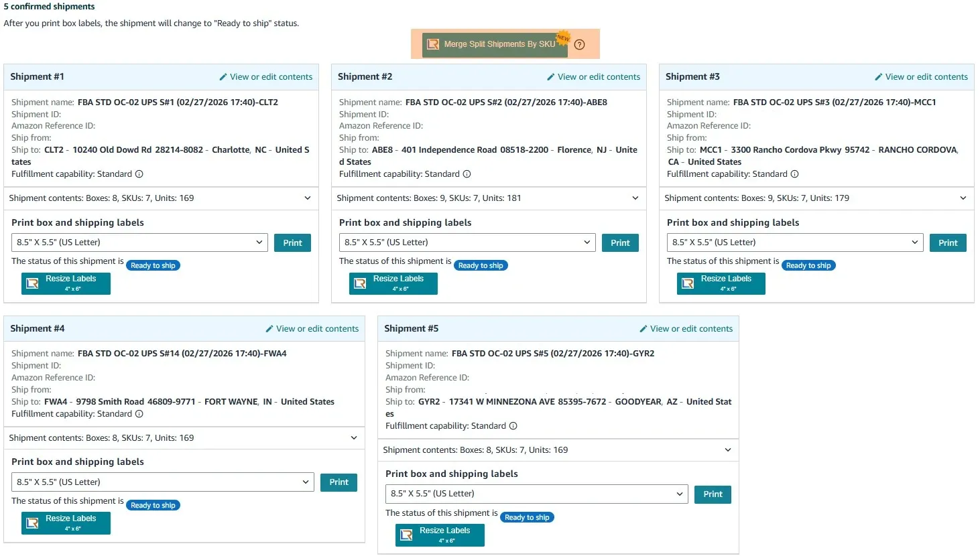
Task: Click Resize Labels 4x6 in Shipment #1
Action: click(x=66, y=283)
